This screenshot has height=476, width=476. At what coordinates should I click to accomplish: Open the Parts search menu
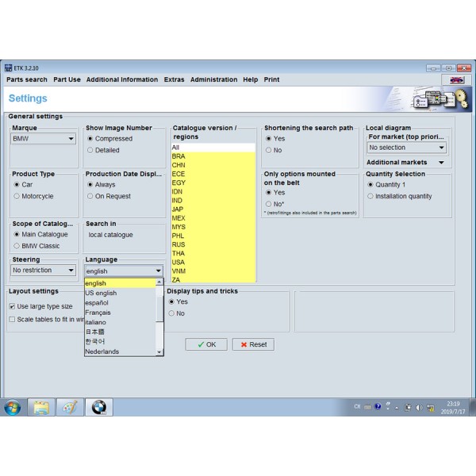point(27,79)
